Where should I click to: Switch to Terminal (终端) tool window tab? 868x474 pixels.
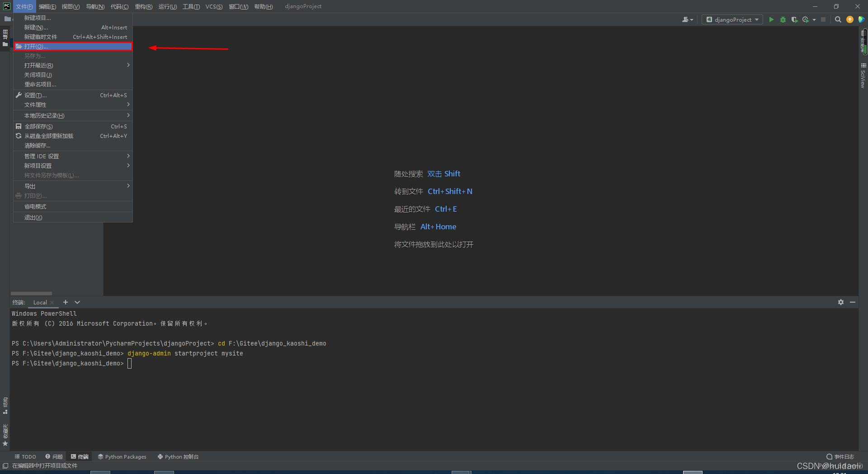[x=80, y=457]
